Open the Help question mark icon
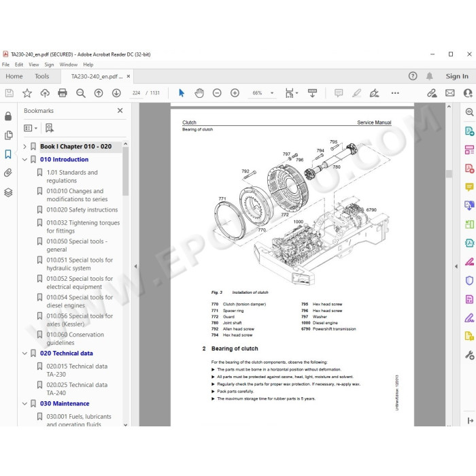This screenshot has height=476, width=476. coord(413,76)
